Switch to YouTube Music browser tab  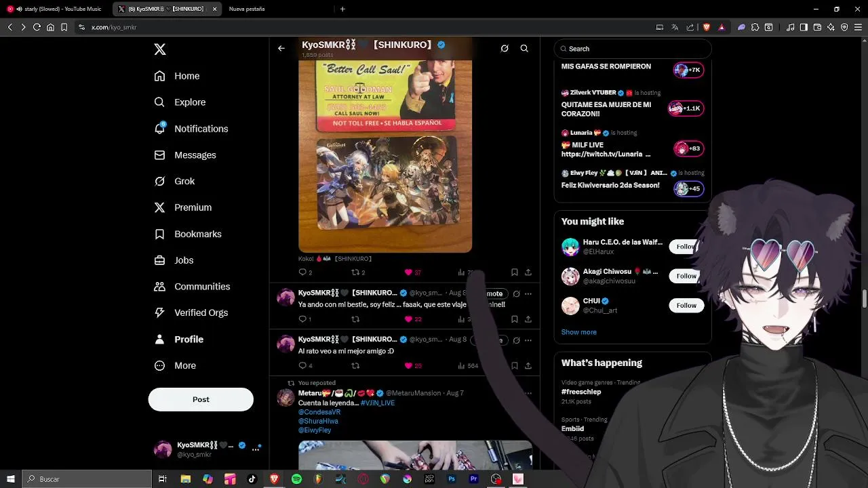click(57, 9)
